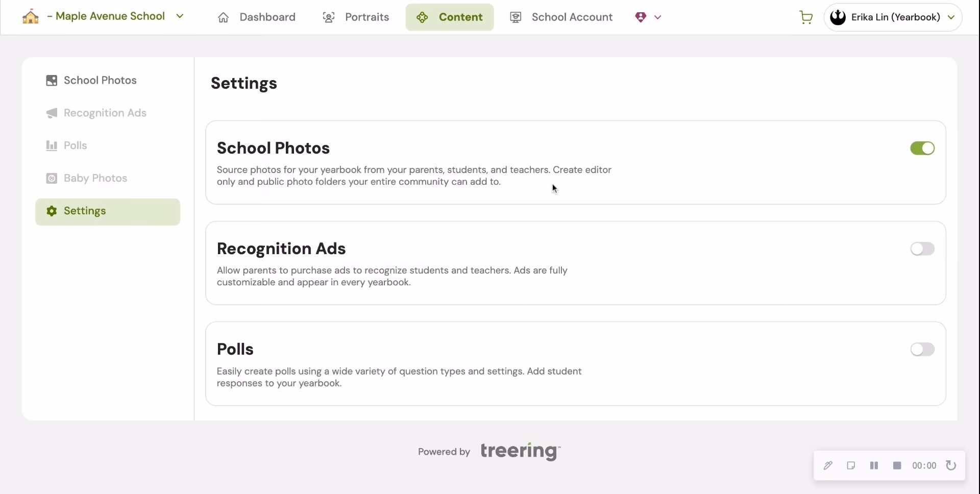
Task: Pause the screen recording
Action: [x=874, y=465]
